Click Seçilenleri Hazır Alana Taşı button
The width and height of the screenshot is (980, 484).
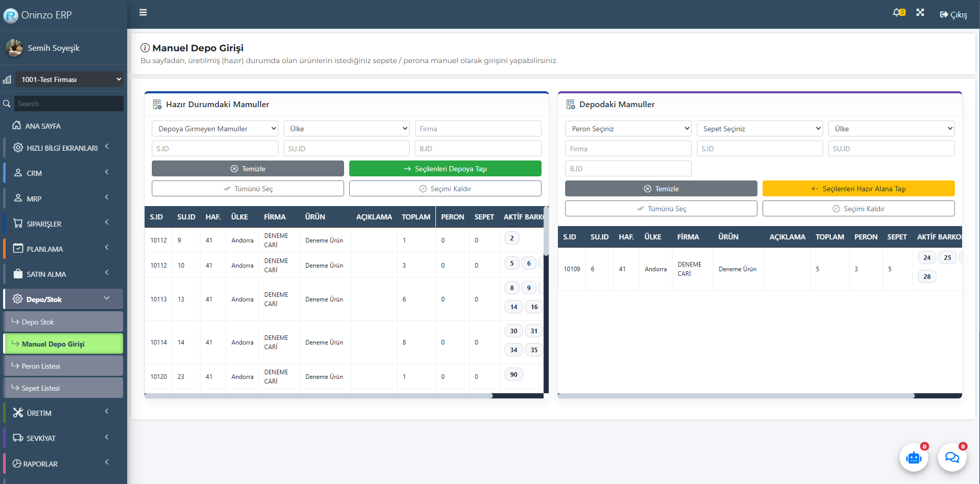(x=858, y=189)
